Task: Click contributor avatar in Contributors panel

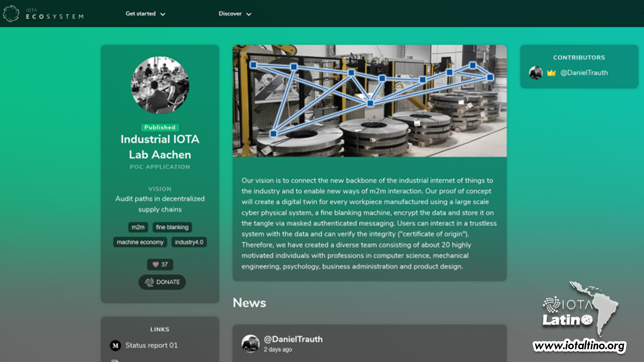Action: click(x=536, y=73)
